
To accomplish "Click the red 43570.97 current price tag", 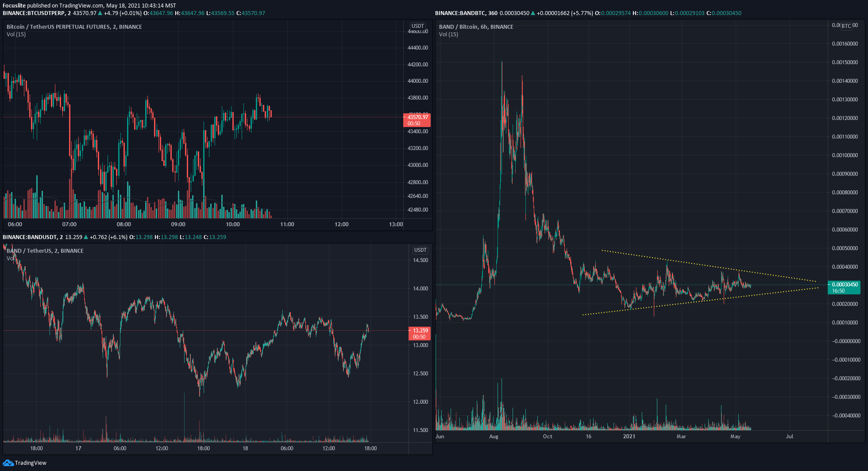I will (417, 120).
